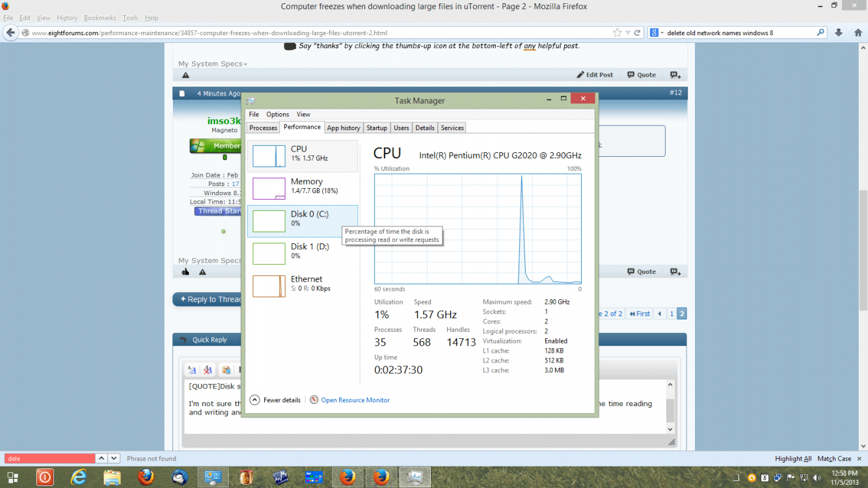This screenshot has width=868, height=488.
Task: Toggle Highlight All in find bar
Action: tap(793, 459)
